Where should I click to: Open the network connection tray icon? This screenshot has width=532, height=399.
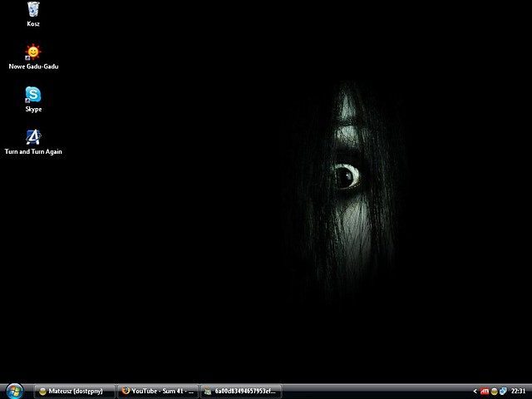click(x=503, y=392)
